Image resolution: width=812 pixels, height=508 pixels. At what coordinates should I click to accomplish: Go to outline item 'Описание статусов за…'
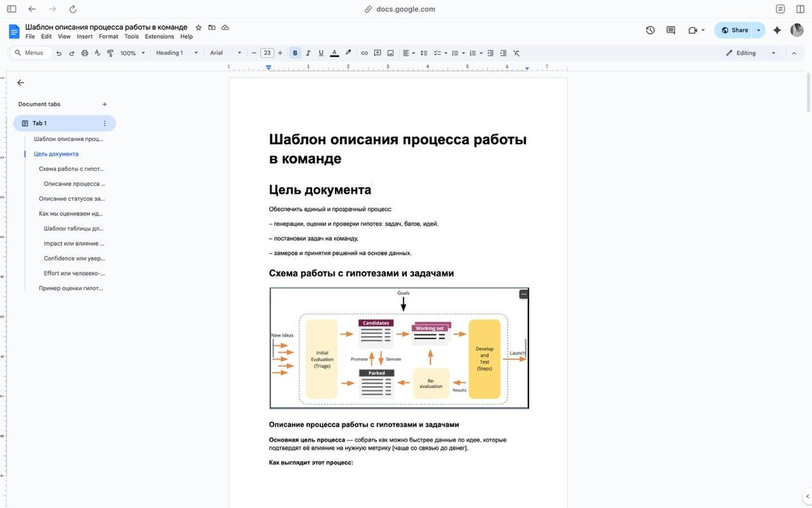(x=72, y=198)
